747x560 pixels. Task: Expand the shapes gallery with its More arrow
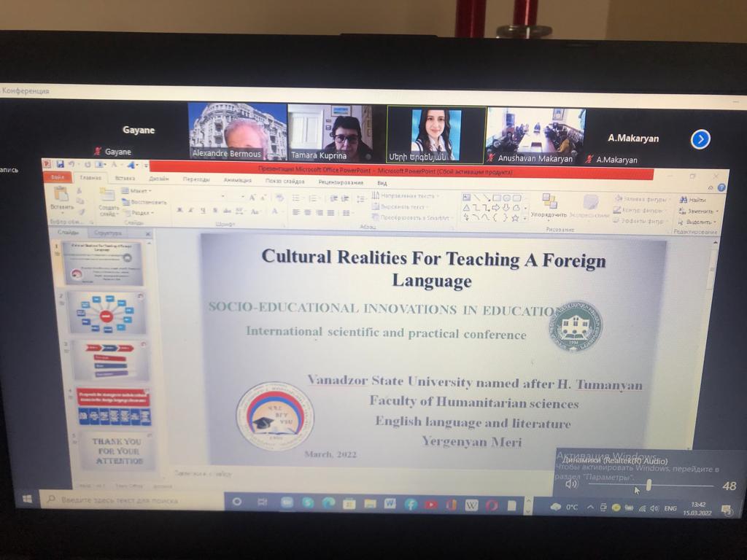click(525, 219)
